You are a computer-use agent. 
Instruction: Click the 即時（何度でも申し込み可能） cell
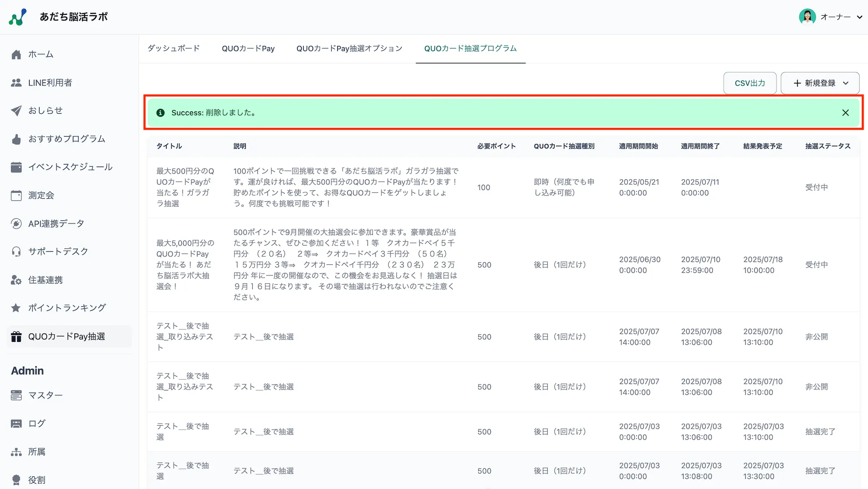(x=564, y=187)
